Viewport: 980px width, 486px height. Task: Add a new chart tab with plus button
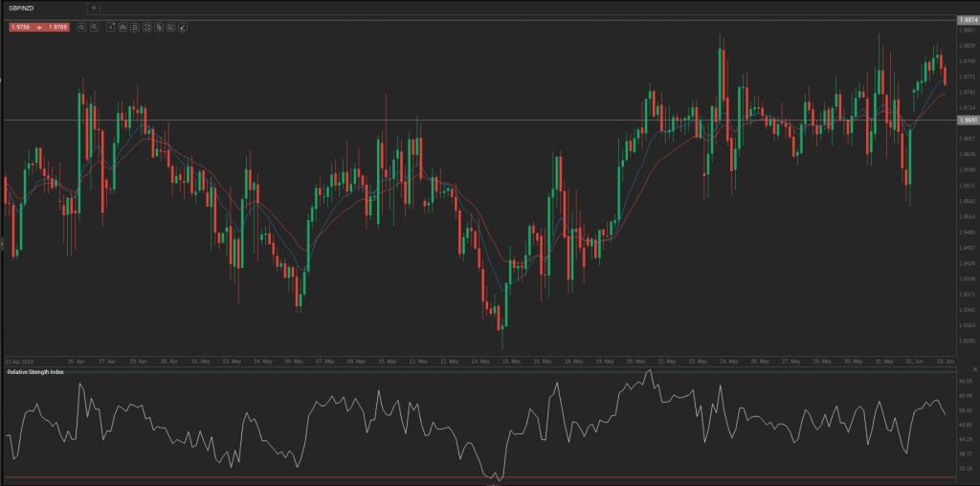94,8
